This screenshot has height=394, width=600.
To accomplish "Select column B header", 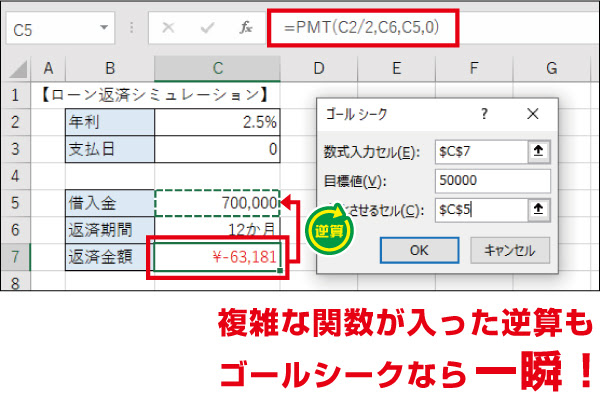I will click(x=110, y=68).
